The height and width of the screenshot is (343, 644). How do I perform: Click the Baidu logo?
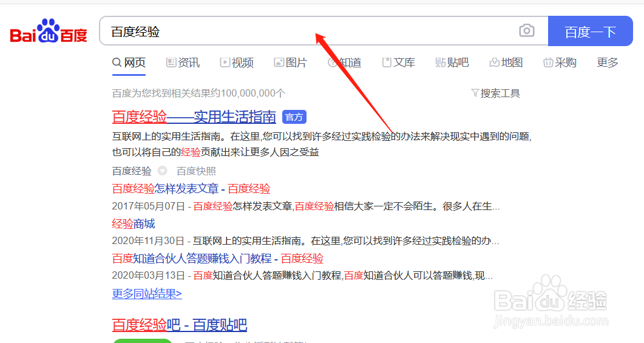tap(49, 31)
